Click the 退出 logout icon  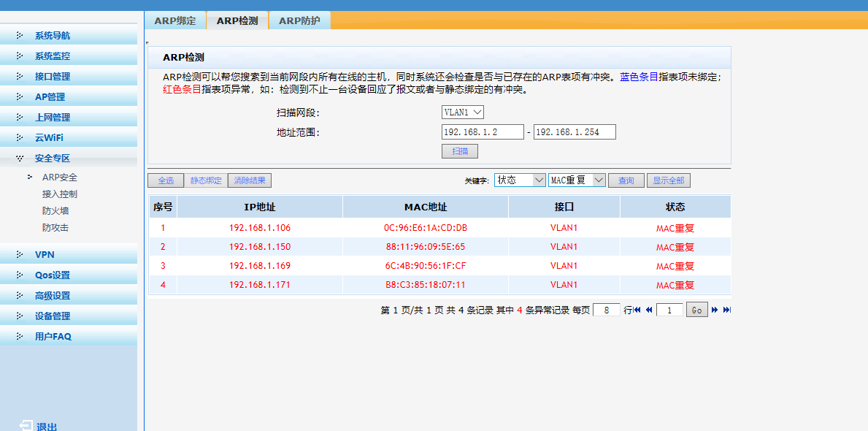click(x=26, y=426)
